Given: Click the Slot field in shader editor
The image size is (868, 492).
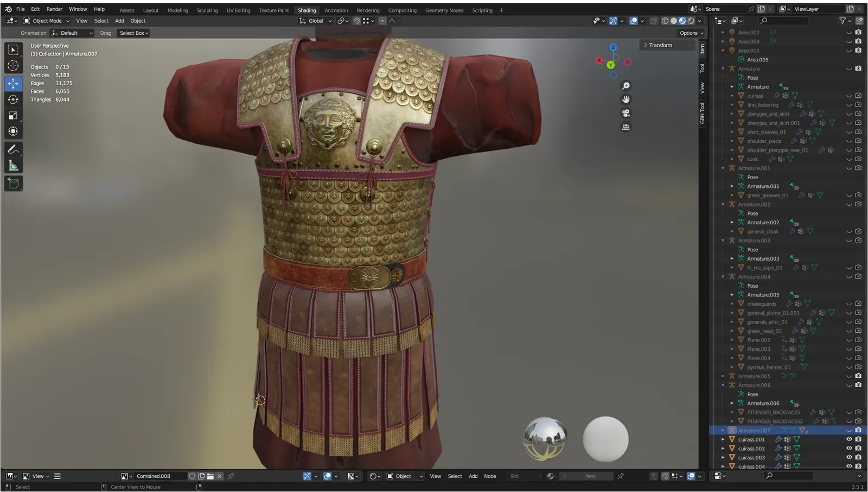Looking at the screenshot, I should tap(524, 476).
